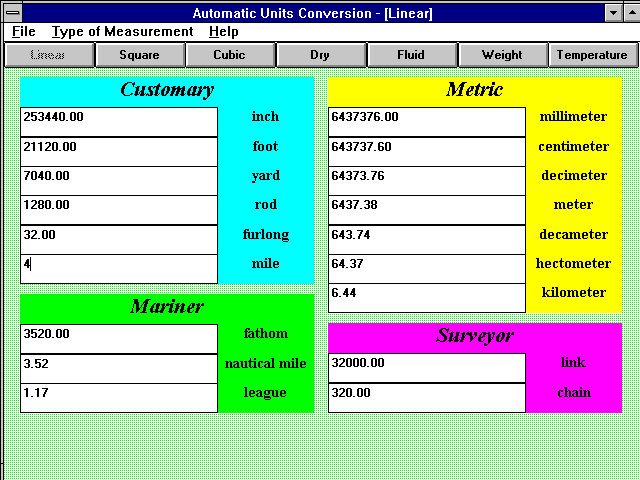
Task: Open the Weight conversion type
Action: pos(502,55)
